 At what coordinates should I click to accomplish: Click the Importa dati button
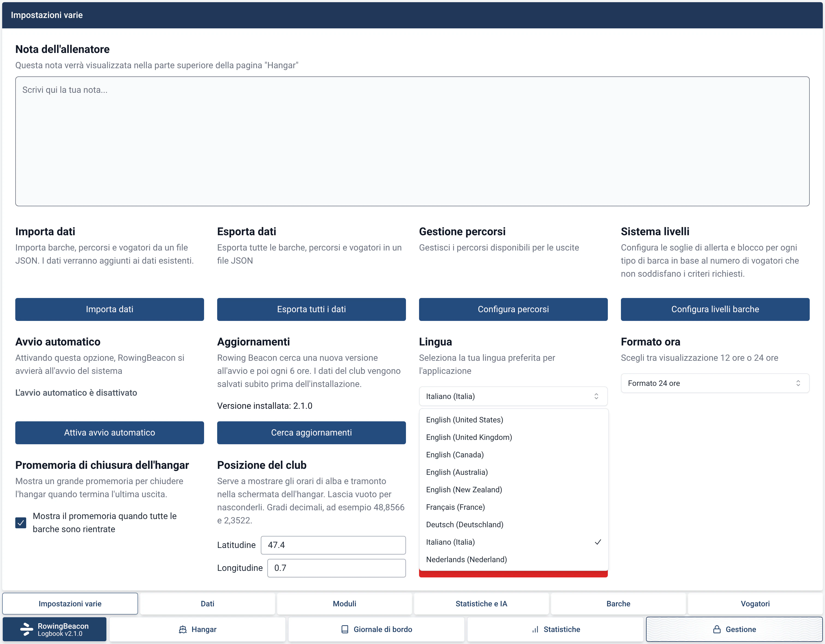pyautogui.click(x=110, y=309)
